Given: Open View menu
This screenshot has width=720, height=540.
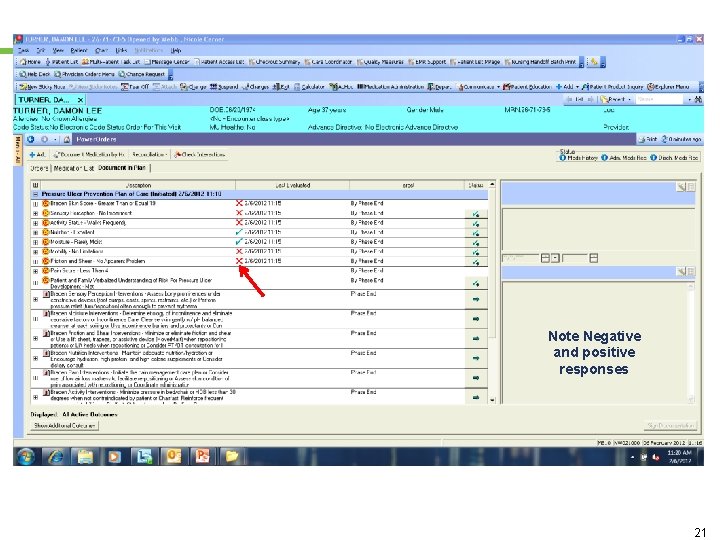Looking at the screenshot, I should click(58, 51).
